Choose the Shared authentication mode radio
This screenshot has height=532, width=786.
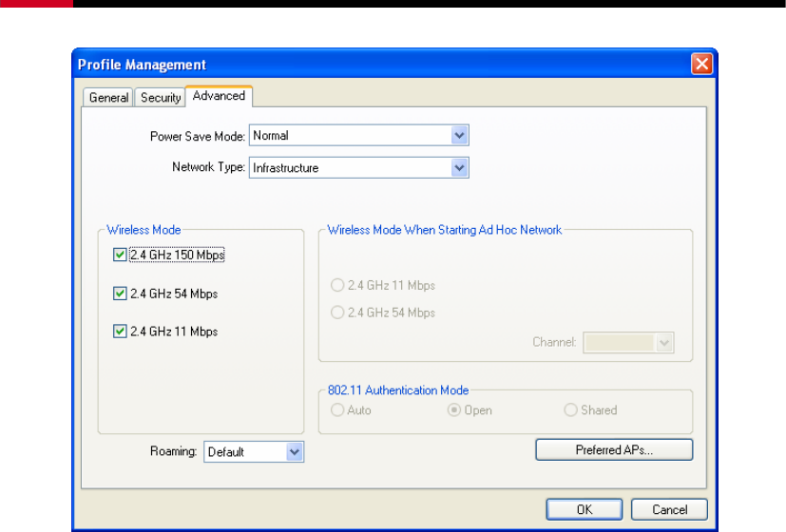[570, 409]
